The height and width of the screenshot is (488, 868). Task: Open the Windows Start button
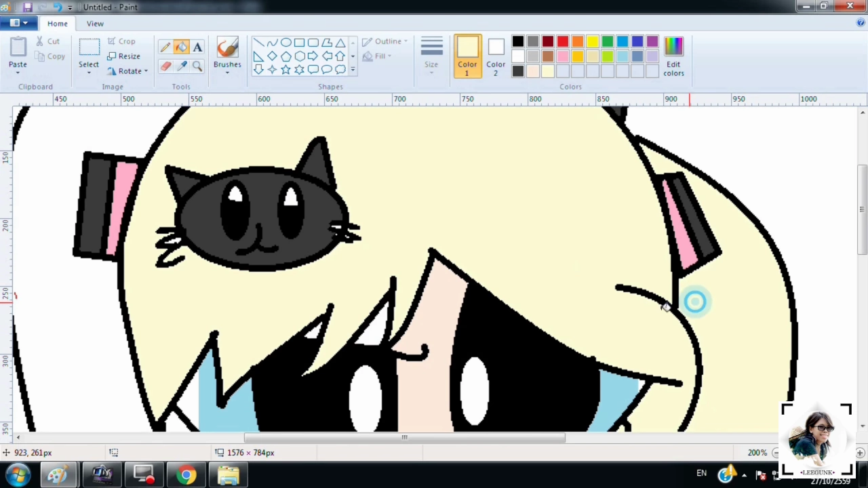[x=18, y=474]
